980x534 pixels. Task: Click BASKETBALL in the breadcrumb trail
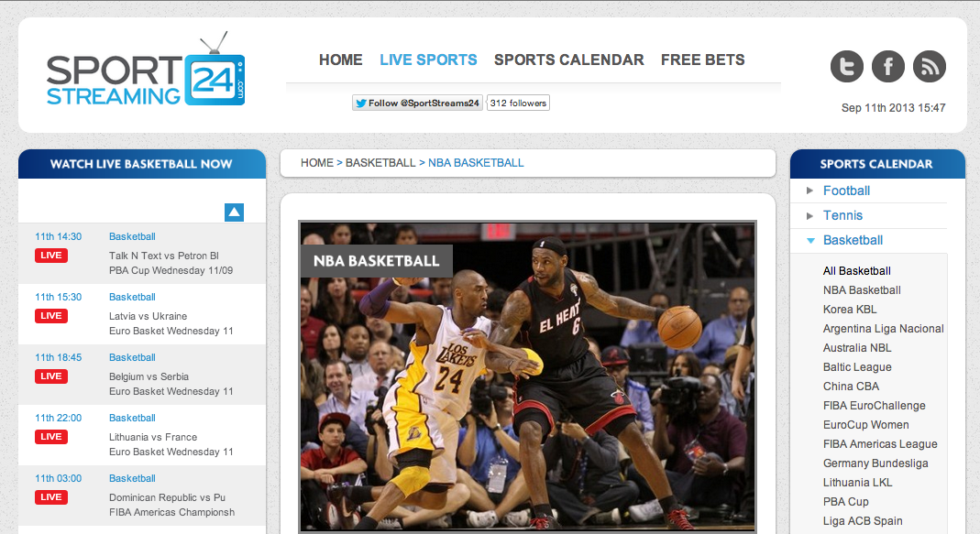380,163
